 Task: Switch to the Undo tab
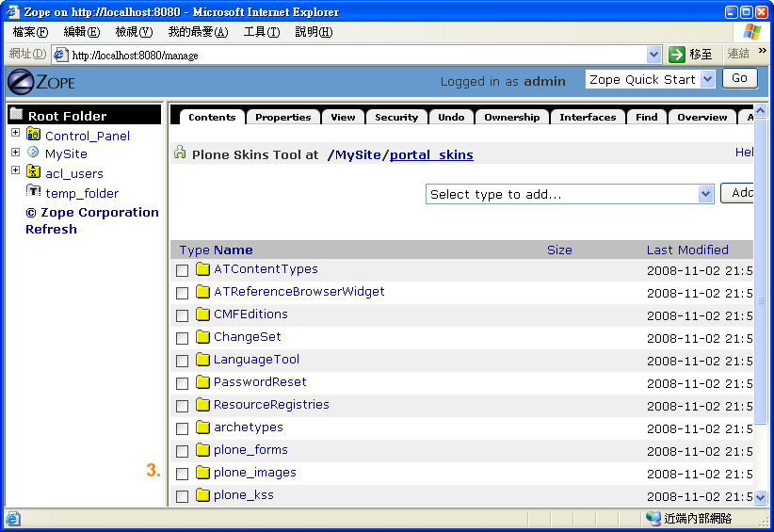451,117
